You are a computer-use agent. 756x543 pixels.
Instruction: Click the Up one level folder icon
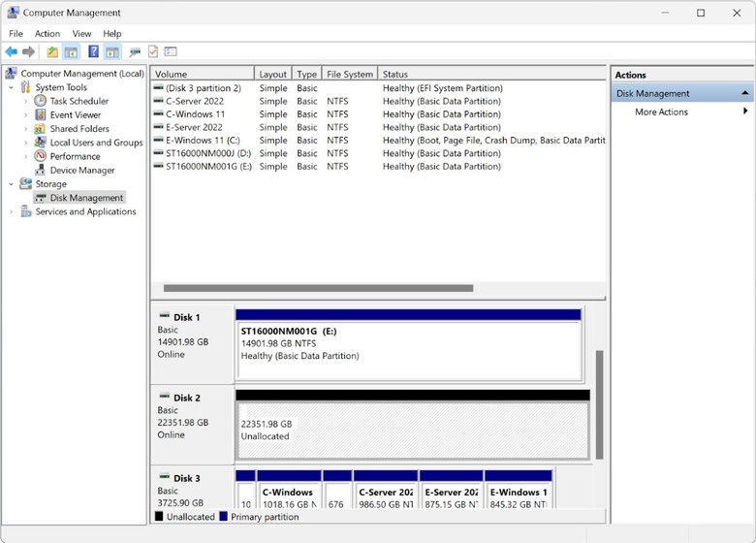[x=52, y=51]
